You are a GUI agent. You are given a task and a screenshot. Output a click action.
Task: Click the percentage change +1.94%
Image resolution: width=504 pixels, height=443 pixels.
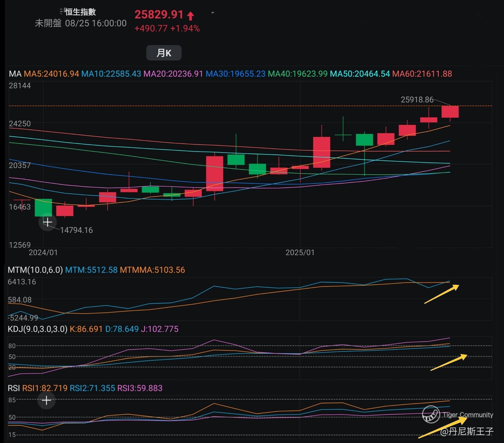(185, 28)
